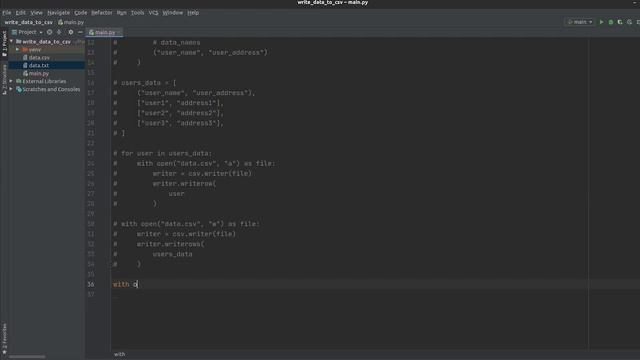Expand the venv folder arrow
The height and width of the screenshot is (360, 640).
pos(18,49)
